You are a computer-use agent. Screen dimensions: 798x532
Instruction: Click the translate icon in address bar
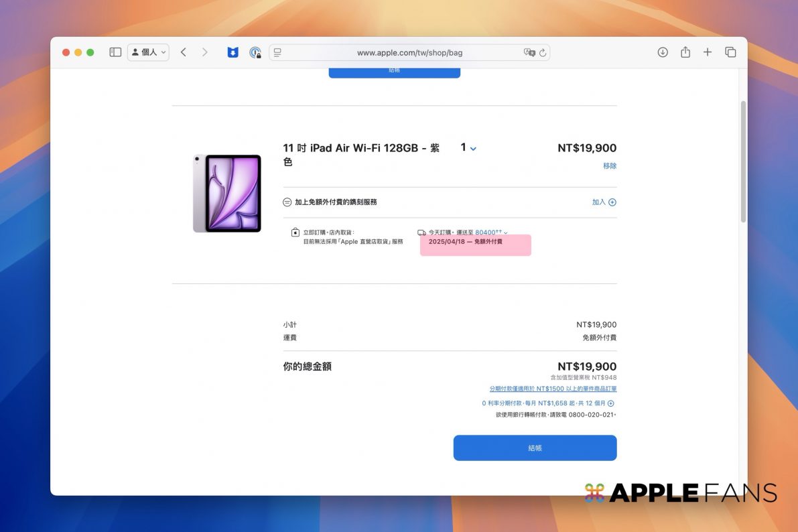tap(529, 52)
